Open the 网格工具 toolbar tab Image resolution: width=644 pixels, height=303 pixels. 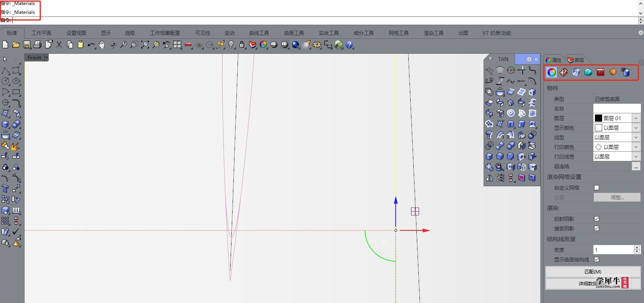point(399,33)
